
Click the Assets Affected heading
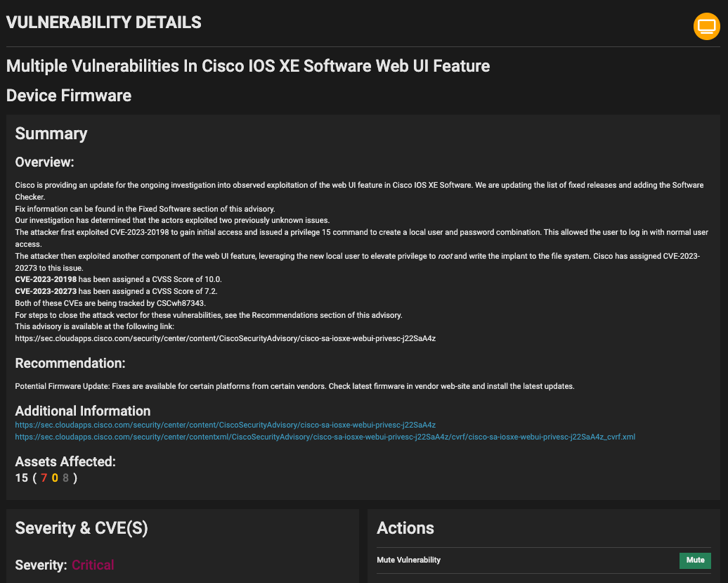[65, 462]
